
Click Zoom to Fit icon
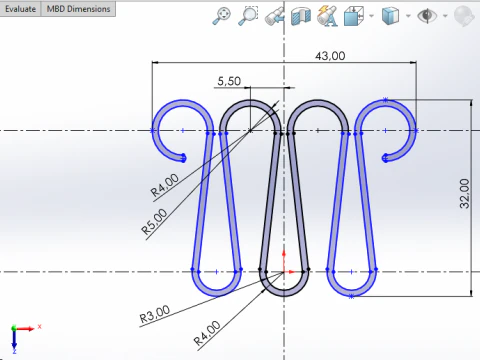tap(221, 16)
